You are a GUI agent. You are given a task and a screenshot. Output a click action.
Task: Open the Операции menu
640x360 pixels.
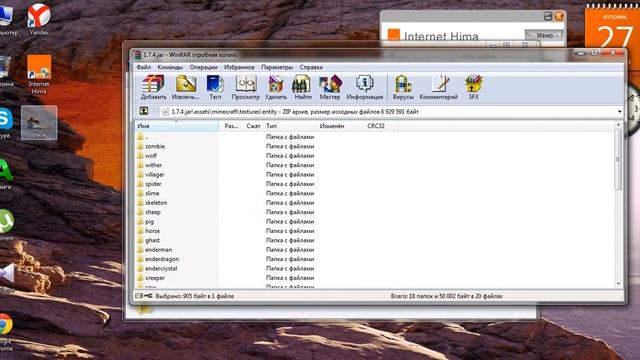pyautogui.click(x=203, y=67)
